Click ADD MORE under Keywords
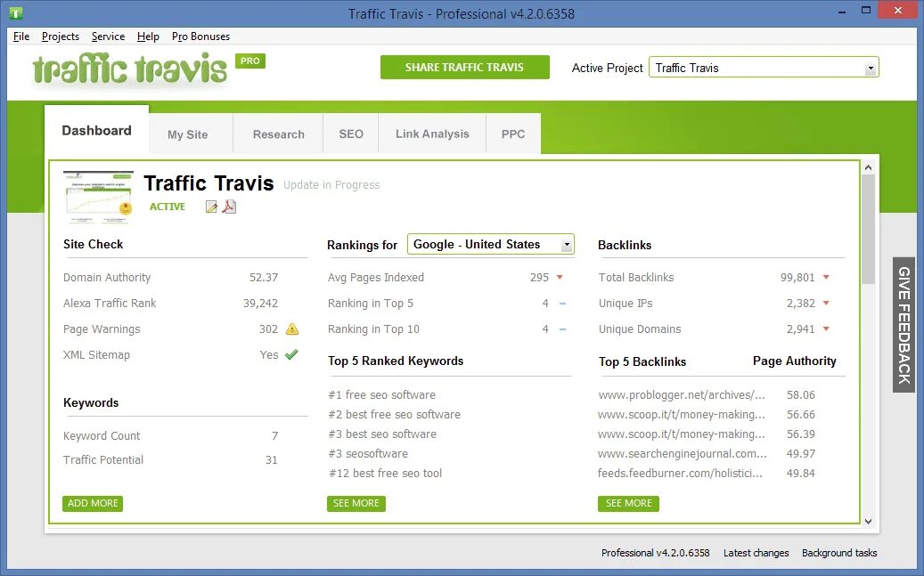This screenshot has height=576, width=924. point(93,504)
